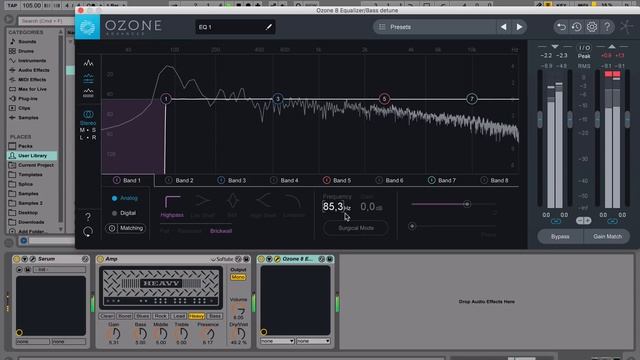Image resolution: width=640 pixels, height=360 pixels.
Task: Select Brickwall filter type
Action: 221,231
